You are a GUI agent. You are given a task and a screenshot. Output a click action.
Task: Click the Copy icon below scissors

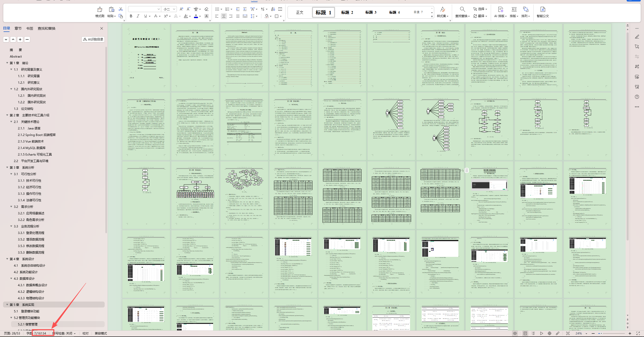[121, 16]
